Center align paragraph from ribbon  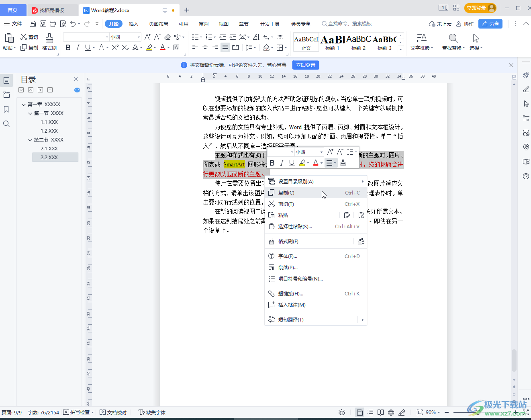[x=205, y=47]
